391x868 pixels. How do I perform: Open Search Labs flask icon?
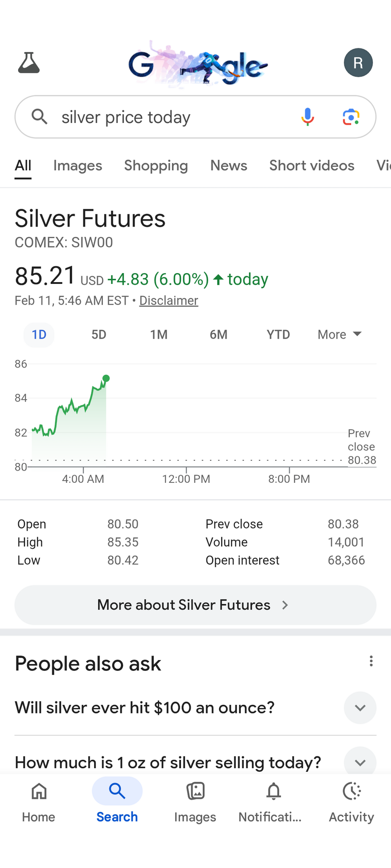[29, 62]
